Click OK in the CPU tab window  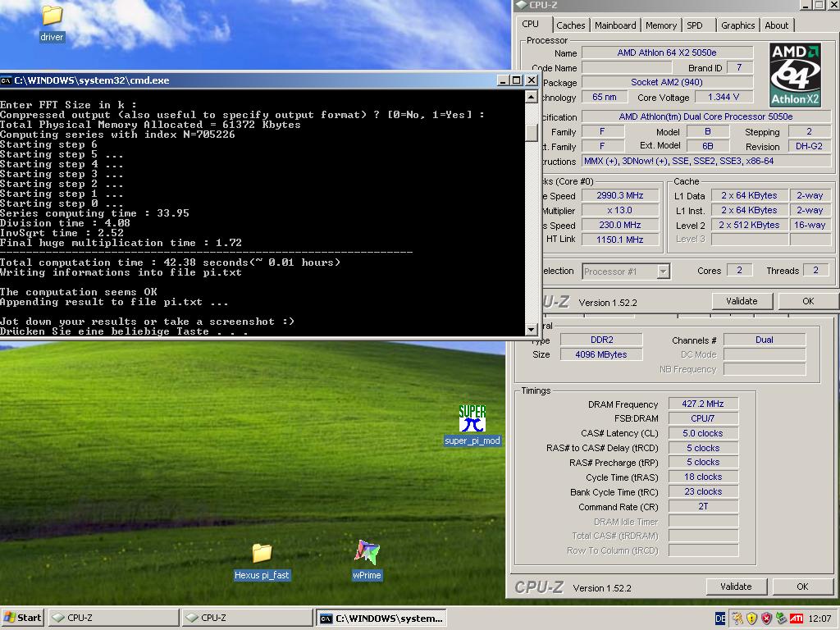click(808, 301)
